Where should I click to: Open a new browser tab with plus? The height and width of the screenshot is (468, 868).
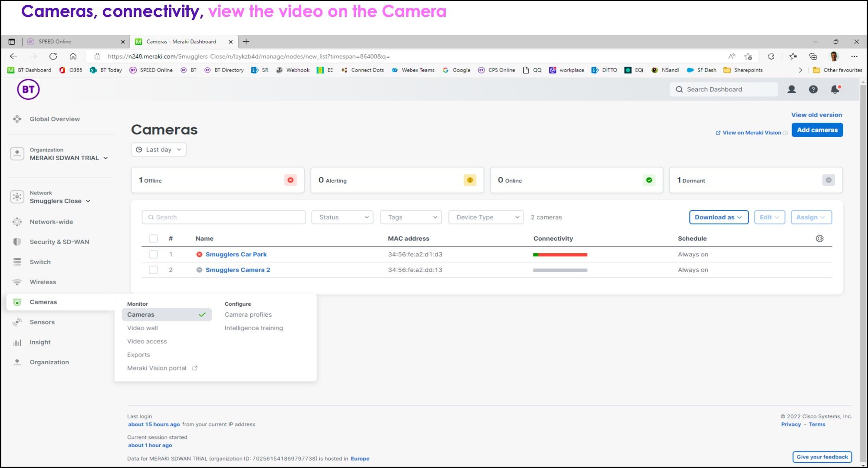(x=246, y=42)
